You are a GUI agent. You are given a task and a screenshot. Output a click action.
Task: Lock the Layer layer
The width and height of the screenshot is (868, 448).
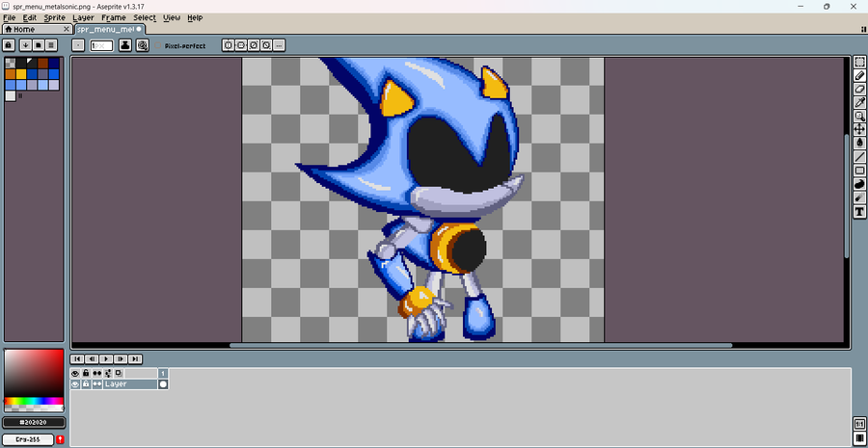tap(86, 383)
